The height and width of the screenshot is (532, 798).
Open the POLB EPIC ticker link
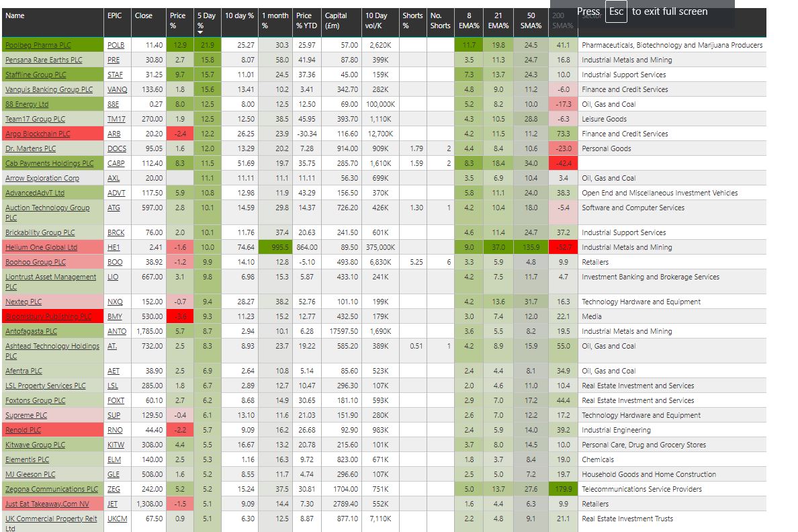pos(116,45)
